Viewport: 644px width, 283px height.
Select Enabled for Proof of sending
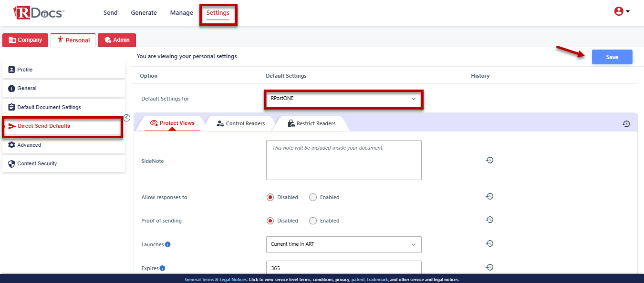point(313,221)
